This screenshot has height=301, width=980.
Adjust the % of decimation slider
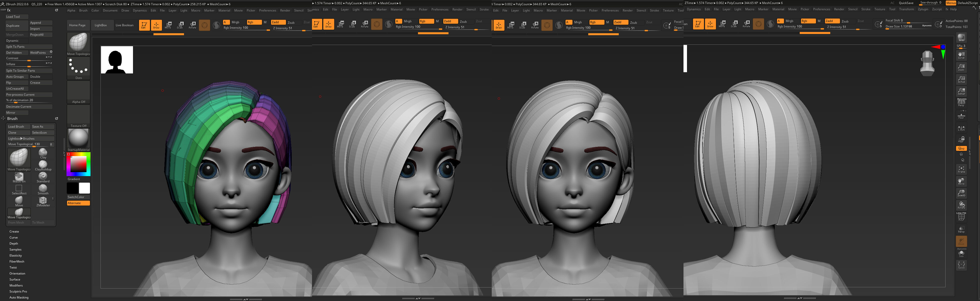tap(28, 100)
